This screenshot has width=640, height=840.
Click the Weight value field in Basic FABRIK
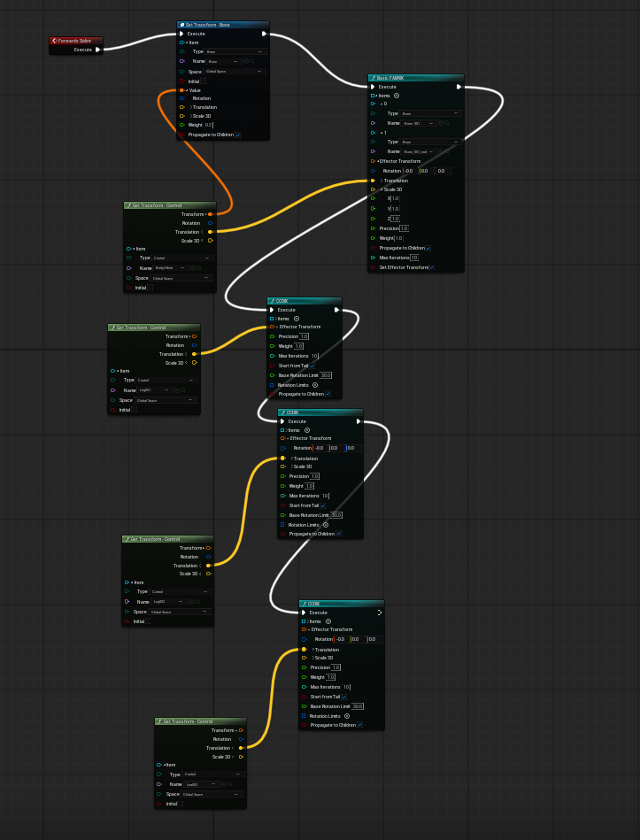tap(398, 238)
